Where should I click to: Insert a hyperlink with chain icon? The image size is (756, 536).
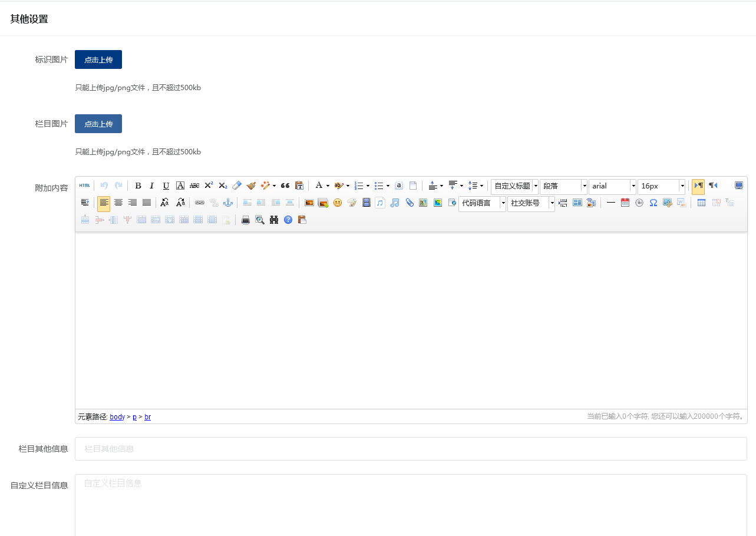200,203
